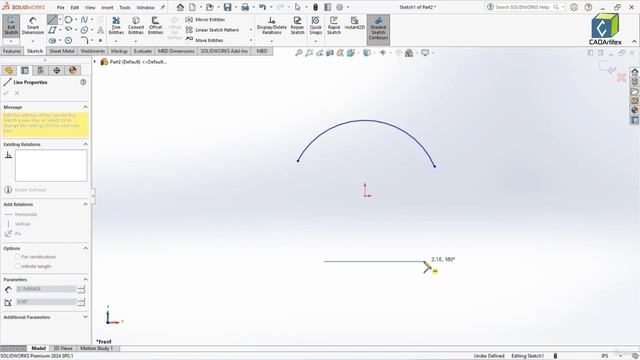Click Move Entities
Image resolution: width=640 pixels, height=360 pixels.
click(x=204, y=40)
